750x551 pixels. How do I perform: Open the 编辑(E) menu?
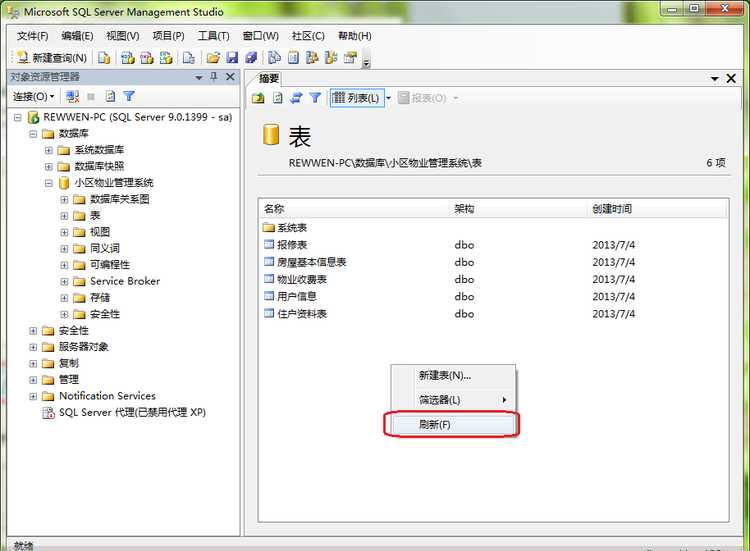[77, 36]
